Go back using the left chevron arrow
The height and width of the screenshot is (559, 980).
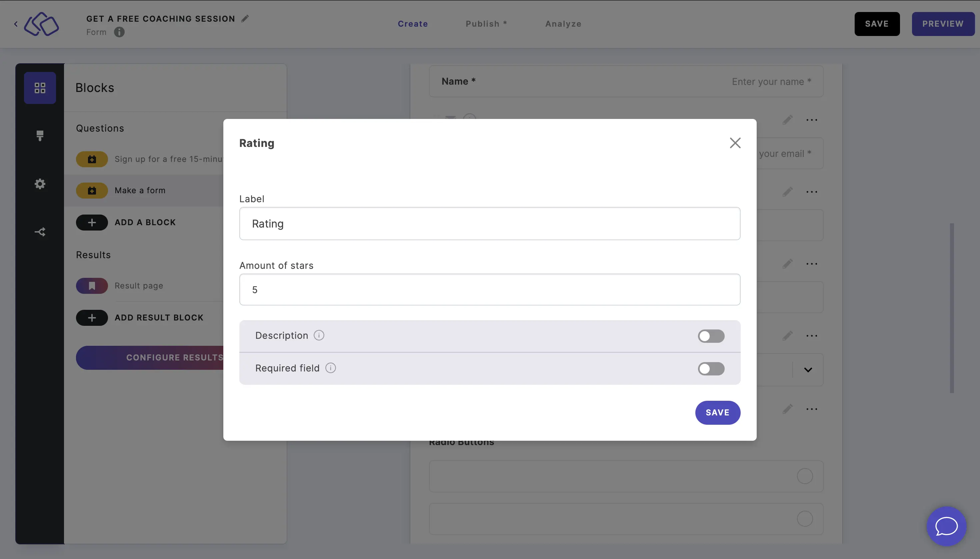pyautogui.click(x=16, y=24)
